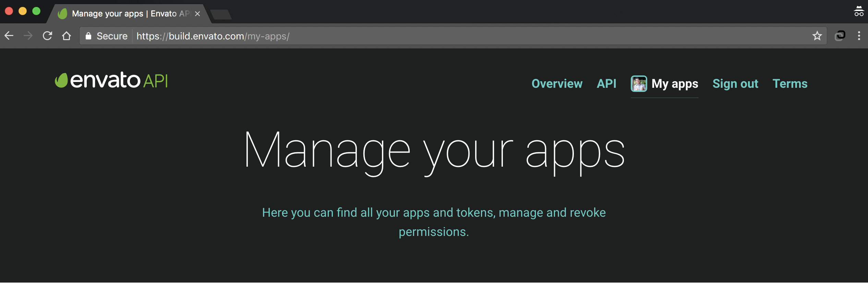Screen dimensions: 868x286
Task: Click the Envato API logo
Action: coord(111,81)
